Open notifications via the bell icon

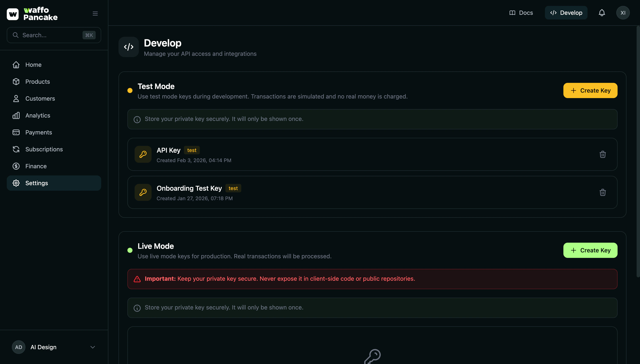pyautogui.click(x=602, y=12)
